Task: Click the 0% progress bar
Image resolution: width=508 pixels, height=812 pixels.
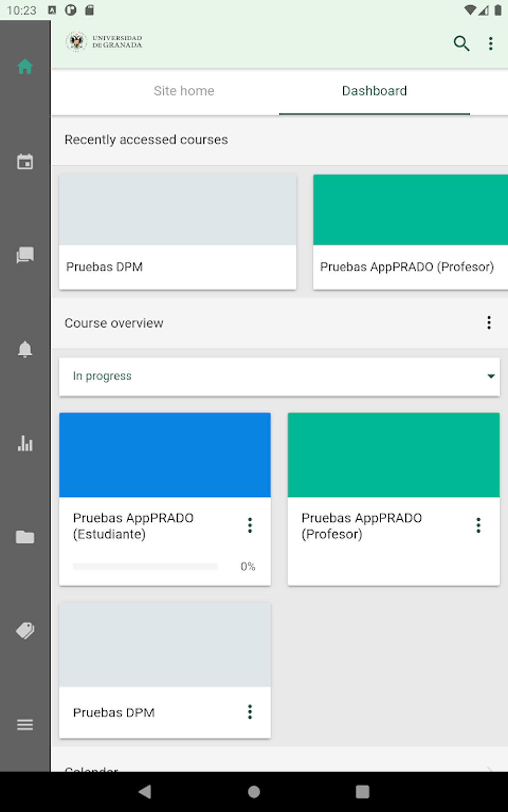Action: click(x=145, y=566)
